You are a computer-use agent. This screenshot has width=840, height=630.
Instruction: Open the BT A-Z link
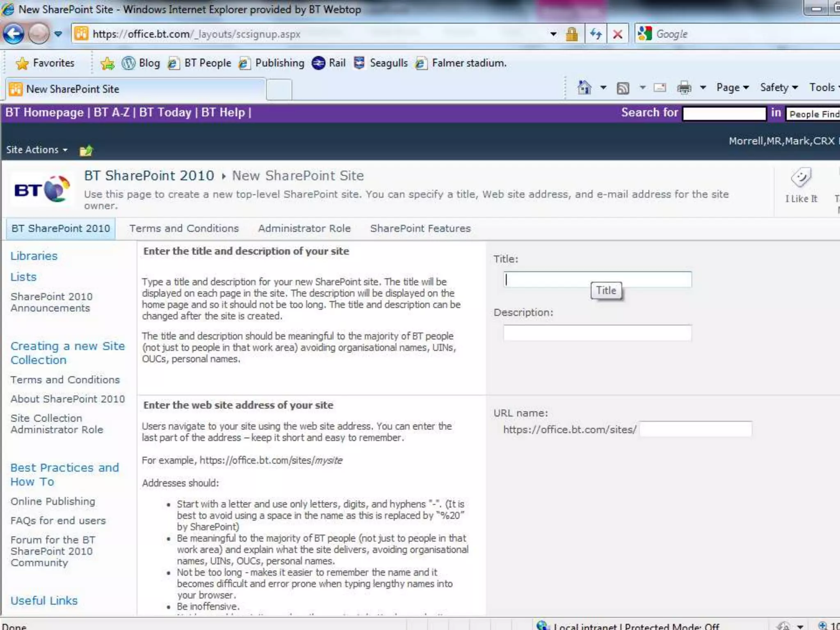pos(112,112)
